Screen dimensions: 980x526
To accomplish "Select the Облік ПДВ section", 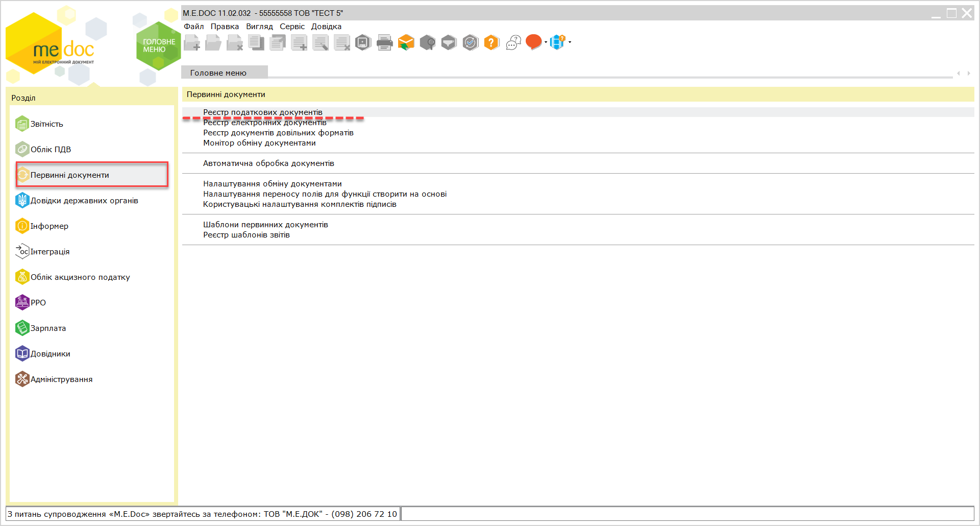I will 51,149.
